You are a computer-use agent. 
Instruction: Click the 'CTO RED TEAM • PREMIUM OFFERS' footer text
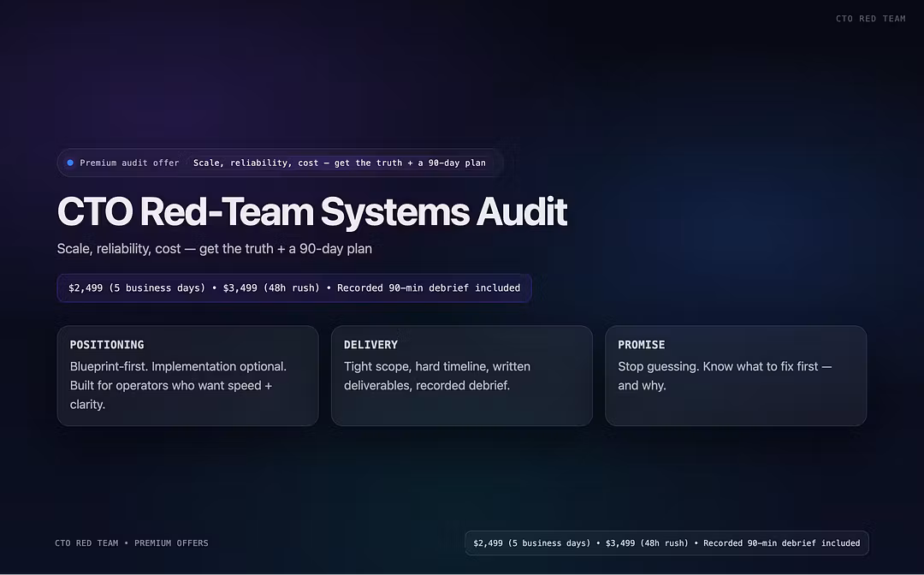[x=132, y=543]
